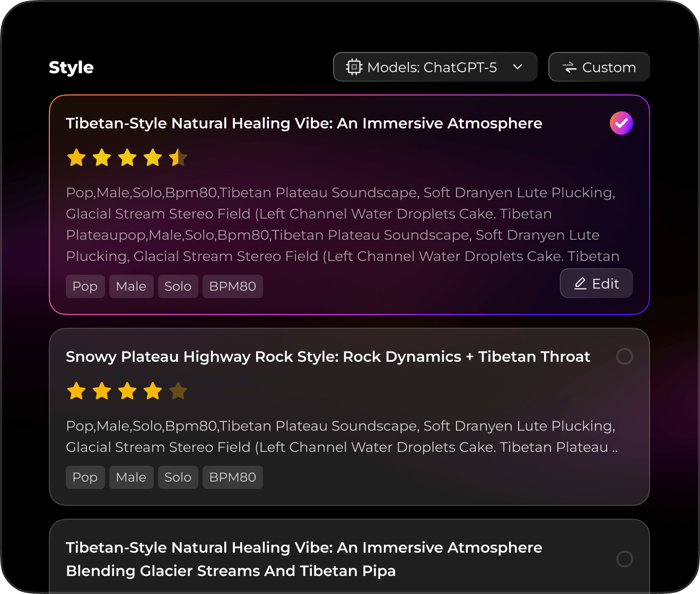Open the Models: ChatGPT-5 dropdown

click(x=435, y=67)
